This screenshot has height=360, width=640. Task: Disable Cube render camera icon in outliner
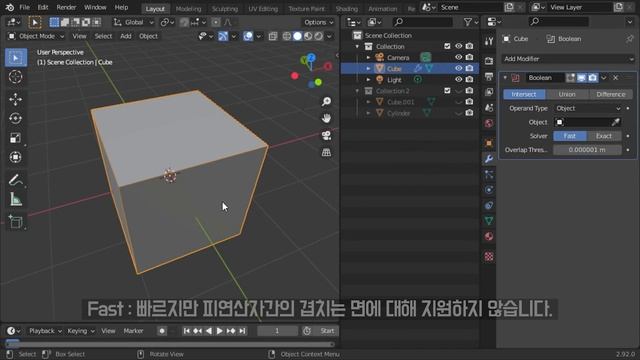click(x=469, y=69)
